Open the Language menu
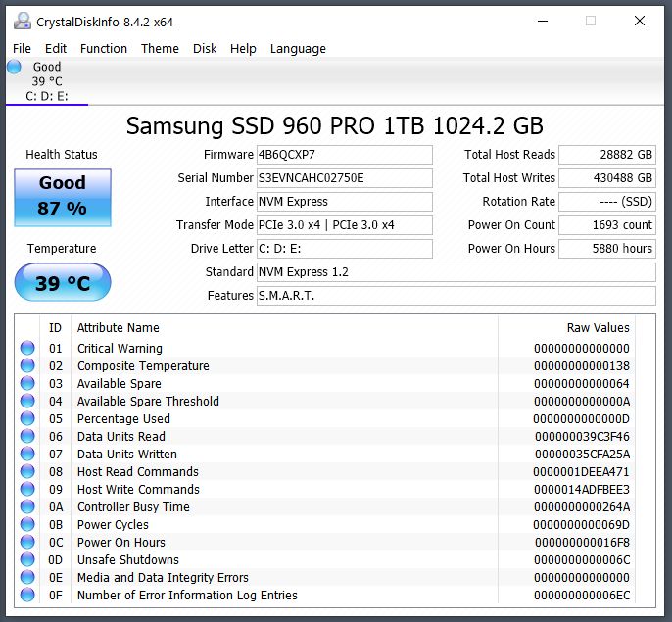This screenshot has height=622, width=672. pyautogui.click(x=298, y=48)
